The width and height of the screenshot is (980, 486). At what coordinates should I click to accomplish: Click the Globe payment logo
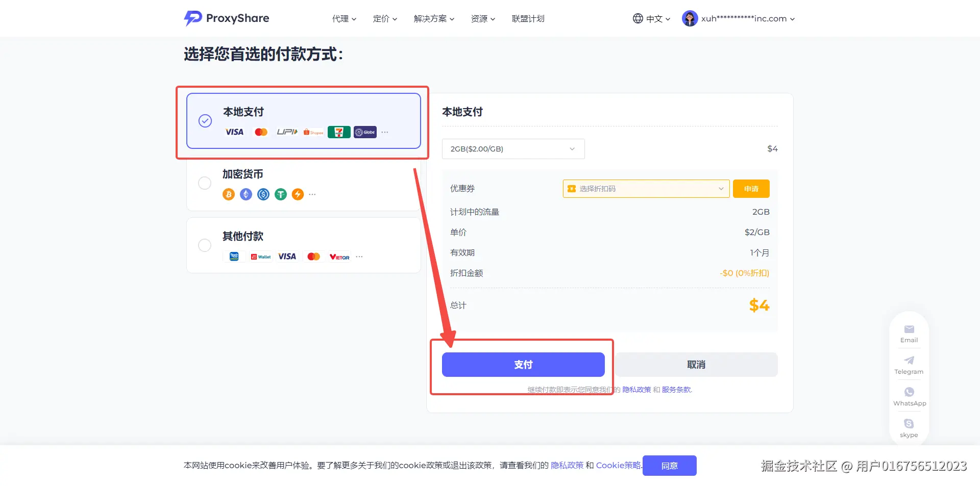(365, 132)
